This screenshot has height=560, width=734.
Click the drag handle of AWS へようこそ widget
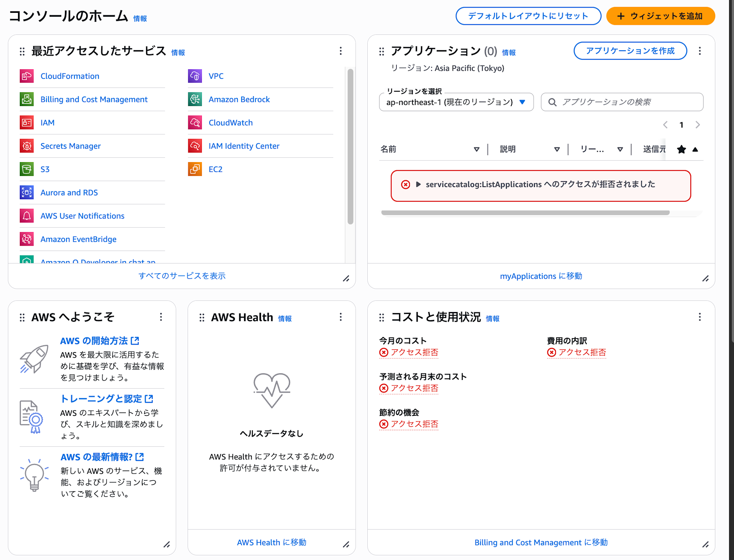click(x=22, y=317)
